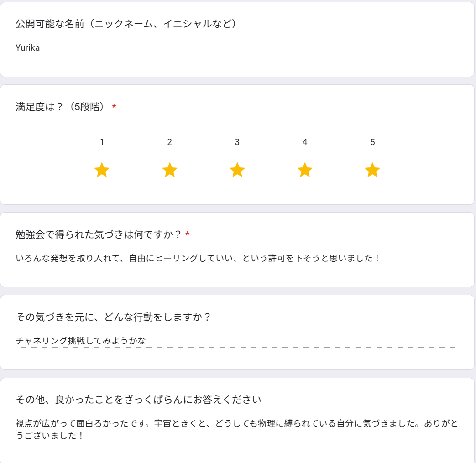Select the second star rating

tap(170, 170)
